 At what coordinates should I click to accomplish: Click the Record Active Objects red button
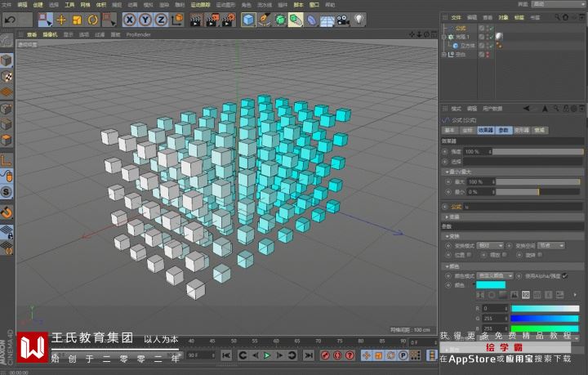[325, 355]
